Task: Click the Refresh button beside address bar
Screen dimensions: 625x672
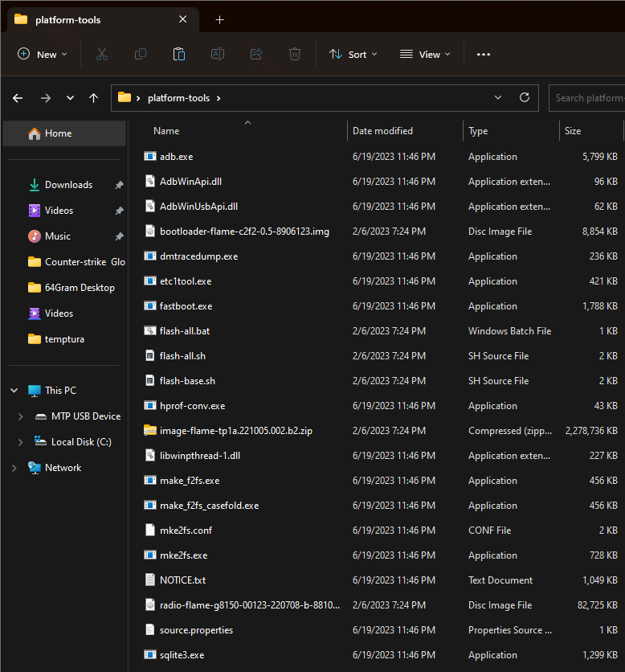Action: tap(525, 98)
